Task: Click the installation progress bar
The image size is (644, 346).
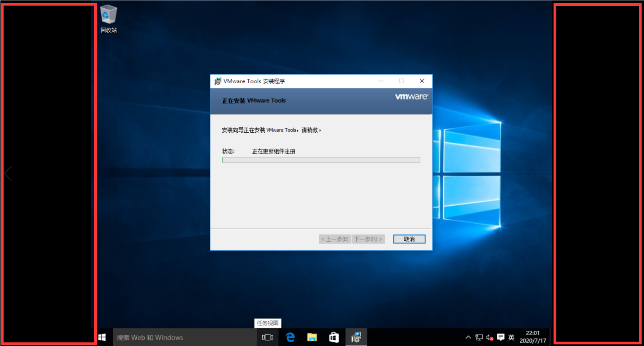Action: [x=321, y=160]
